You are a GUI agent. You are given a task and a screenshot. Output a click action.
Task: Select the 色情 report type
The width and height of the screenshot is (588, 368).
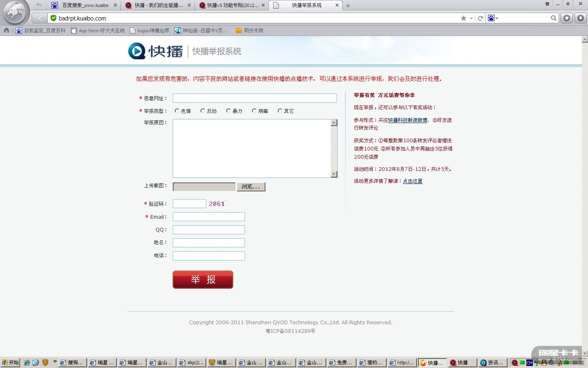177,111
